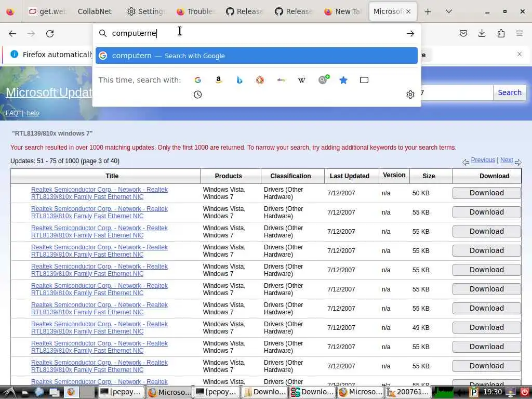Open the Extensions puzzle icon
The width and height of the screenshot is (532, 399).
pos(501,33)
